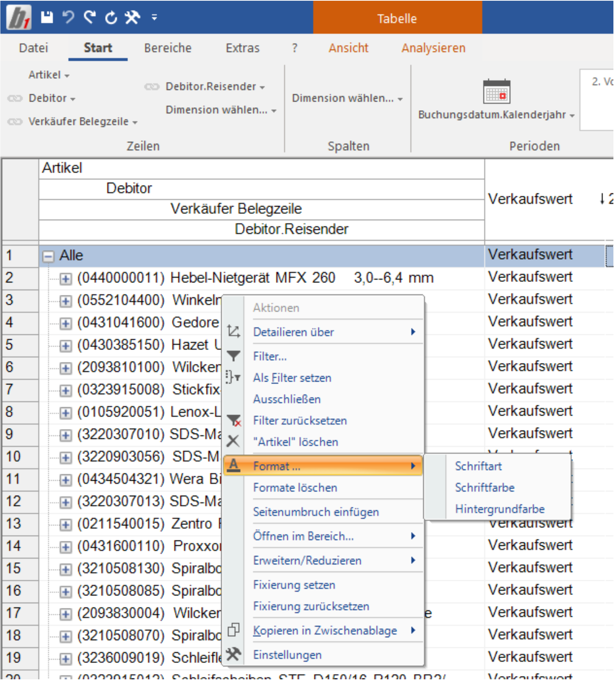Click the save disk icon in title bar

[x=47, y=17]
